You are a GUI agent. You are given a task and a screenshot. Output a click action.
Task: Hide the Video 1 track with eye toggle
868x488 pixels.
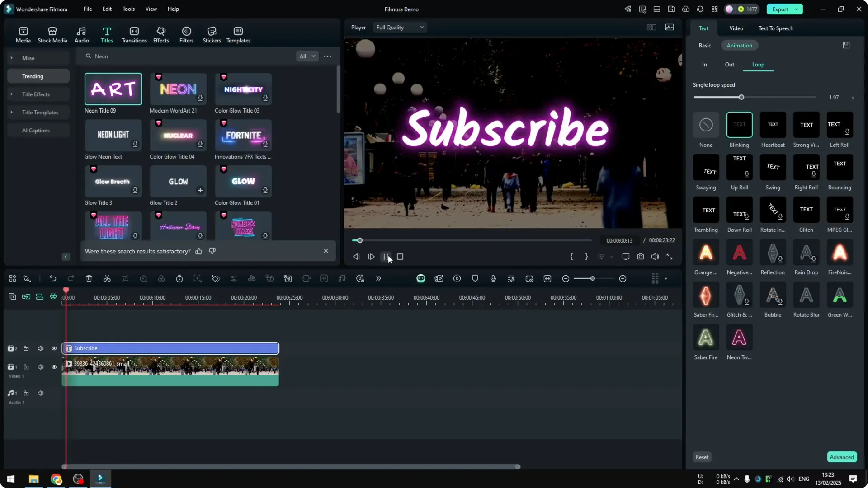pos(54,367)
